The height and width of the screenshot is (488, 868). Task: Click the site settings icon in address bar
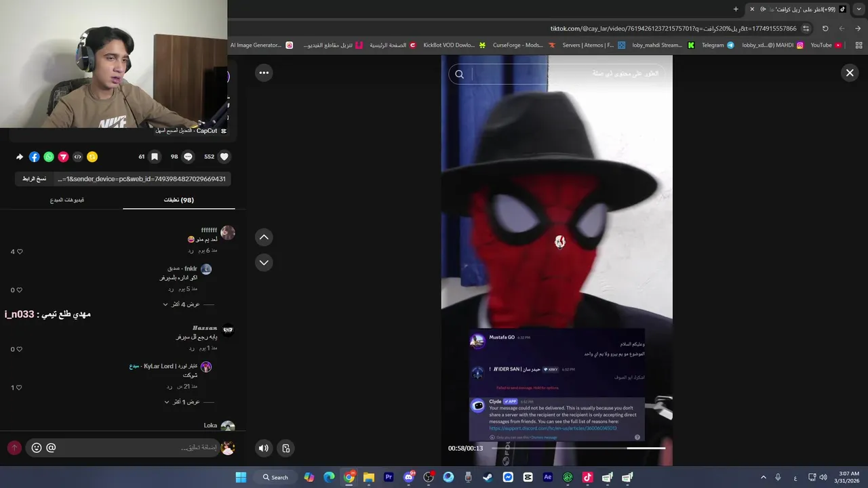[x=806, y=28]
